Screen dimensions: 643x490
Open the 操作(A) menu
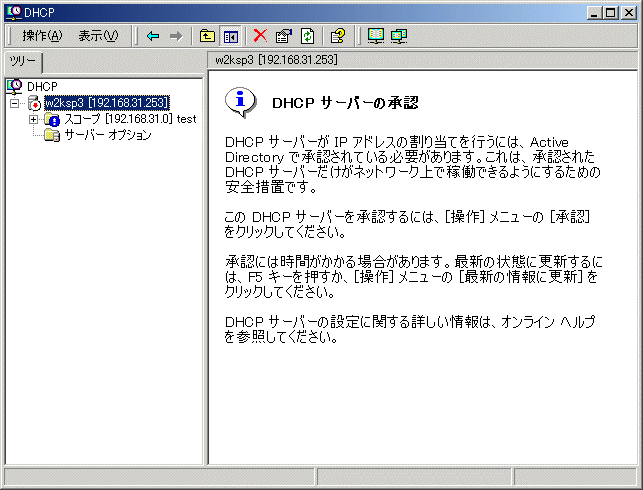click(42, 36)
